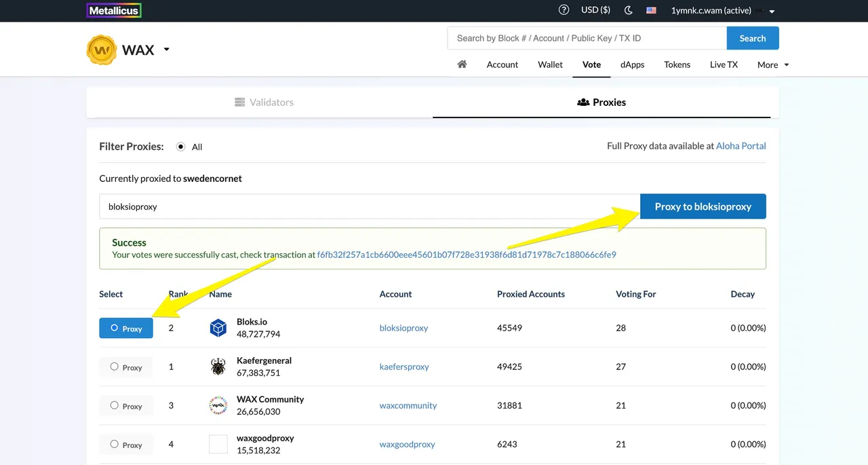Click the WAX Community proxy name
868x465 pixels.
tap(270, 399)
